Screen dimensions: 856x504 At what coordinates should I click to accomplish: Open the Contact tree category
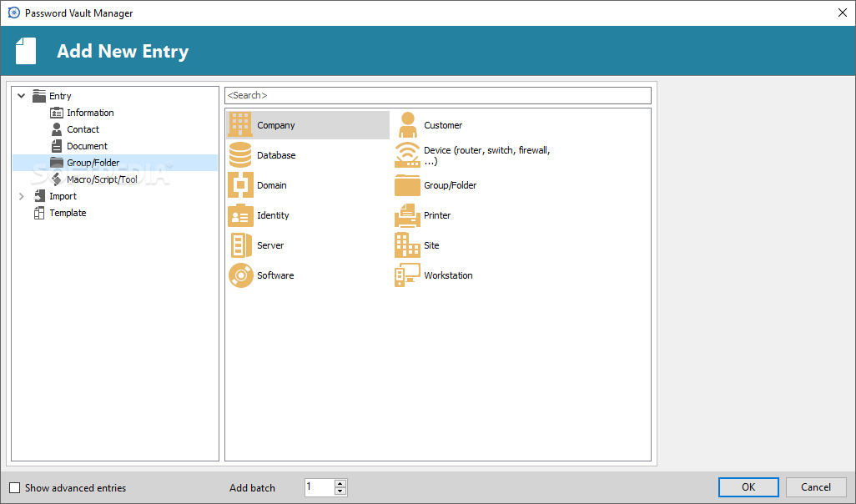(x=83, y=129)
